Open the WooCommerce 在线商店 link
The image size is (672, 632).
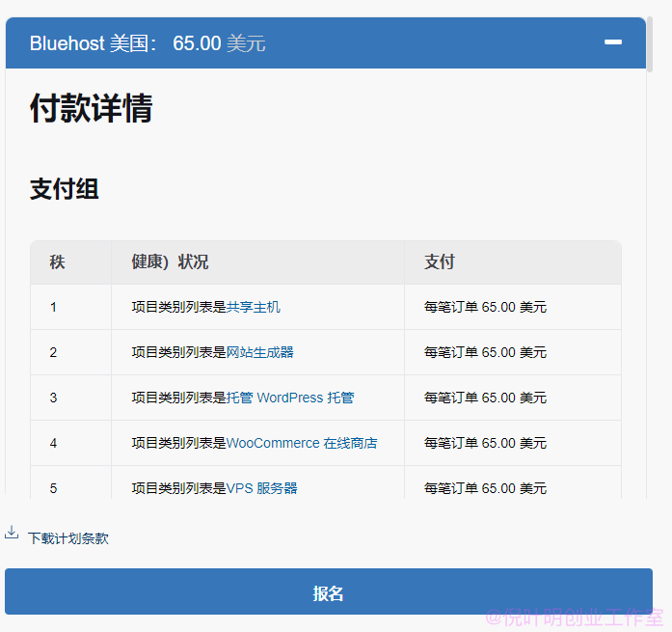coord(302,443)
